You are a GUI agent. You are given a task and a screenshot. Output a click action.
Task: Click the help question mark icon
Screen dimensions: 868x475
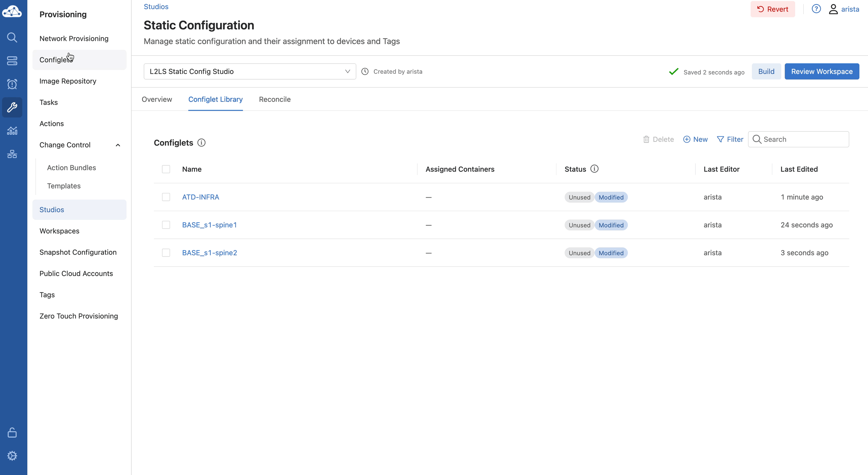[816, 9]
